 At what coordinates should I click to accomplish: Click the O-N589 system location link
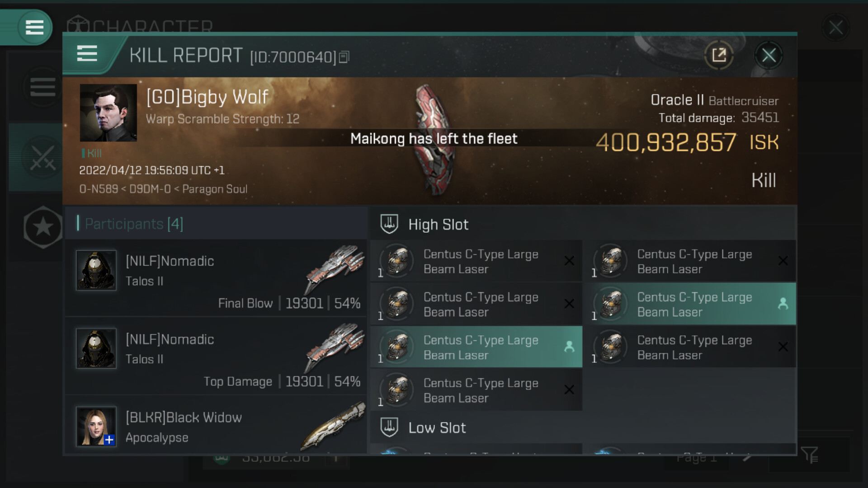99,189
